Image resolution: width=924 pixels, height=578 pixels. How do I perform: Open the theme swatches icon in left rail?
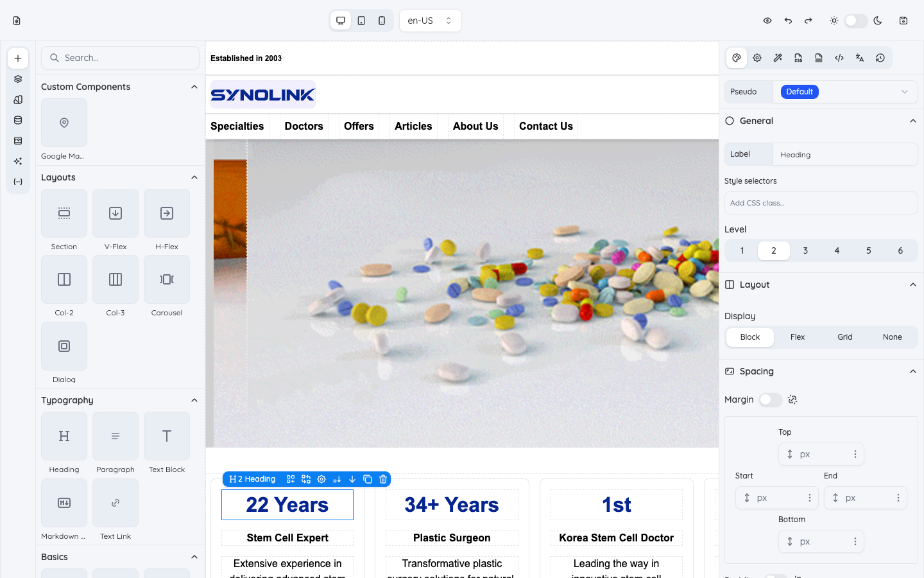tap(18, 100)
